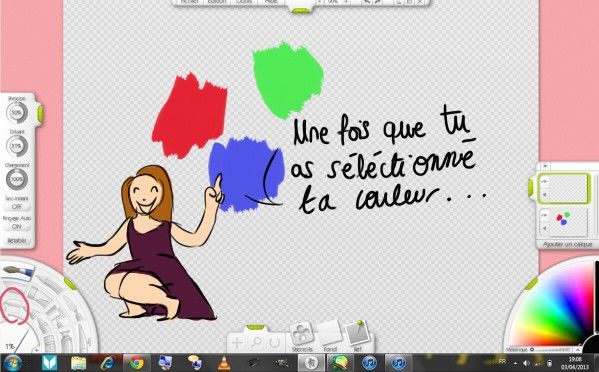Open the Ref. reference images panel
This screenshot has height=372, width=599.
tap(357, 333)
